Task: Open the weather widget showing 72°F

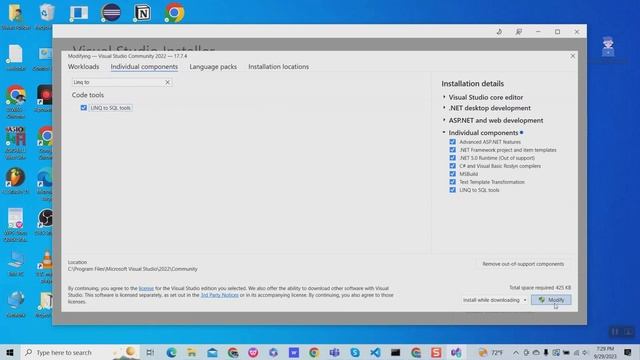Action: pyautogui.click(x=491, y=352)
